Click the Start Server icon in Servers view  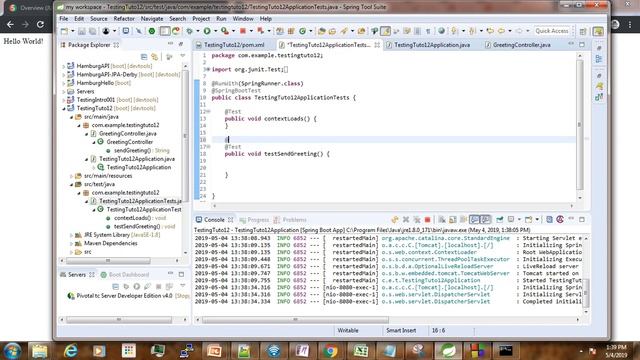pyautogui.click(x=137, y=286)
